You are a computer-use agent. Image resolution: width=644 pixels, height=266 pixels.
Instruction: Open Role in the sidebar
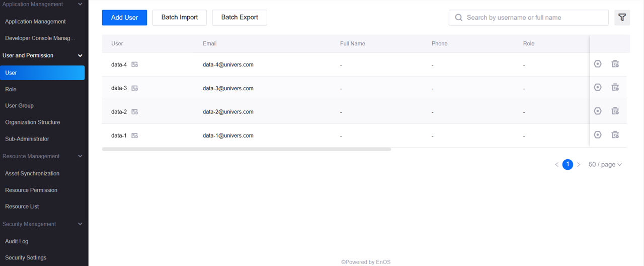pyautogui.click(x=11, y=89)
